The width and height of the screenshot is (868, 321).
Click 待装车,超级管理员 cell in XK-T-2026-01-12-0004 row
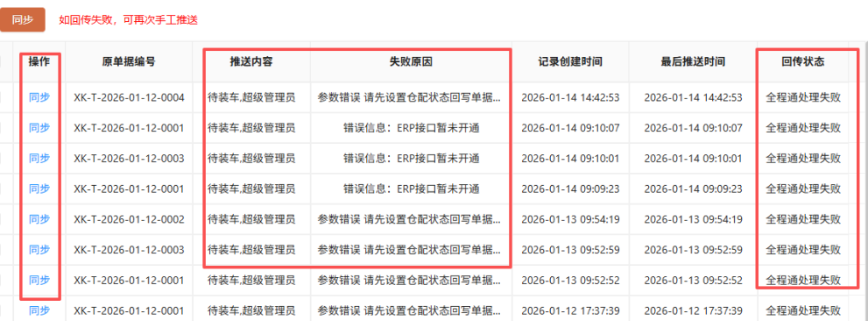click(x=251, y=98)
